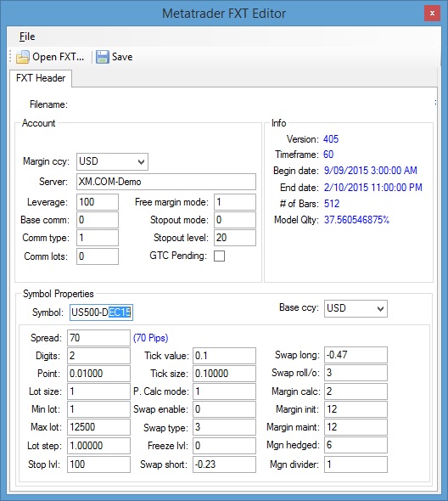Click the Max lot input field

click(98, 427)
